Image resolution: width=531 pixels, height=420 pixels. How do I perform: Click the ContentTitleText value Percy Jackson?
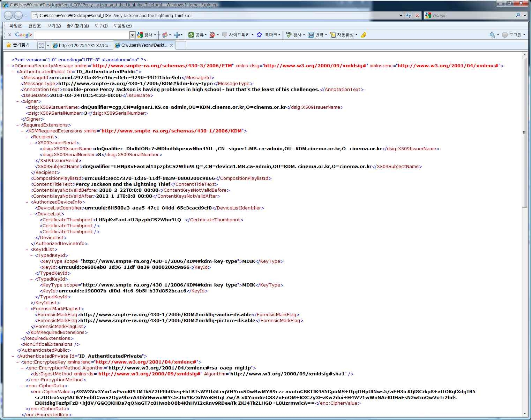click(123, 184)
